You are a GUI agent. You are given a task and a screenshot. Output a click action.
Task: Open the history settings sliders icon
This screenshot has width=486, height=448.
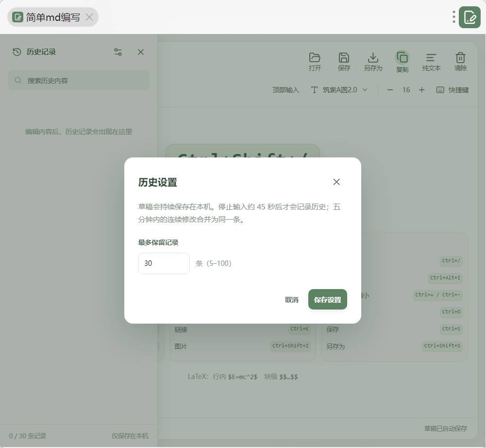click(x=118, y=52)
